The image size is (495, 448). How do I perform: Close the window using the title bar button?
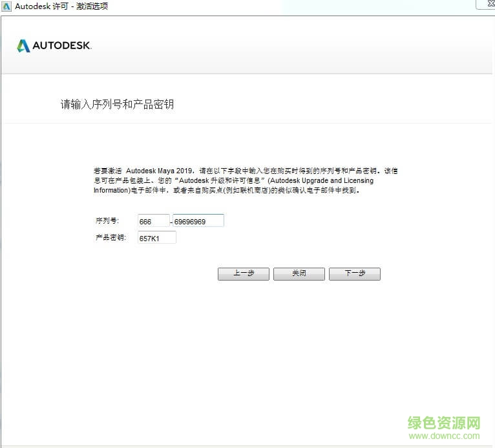click(x=485, y=4)
